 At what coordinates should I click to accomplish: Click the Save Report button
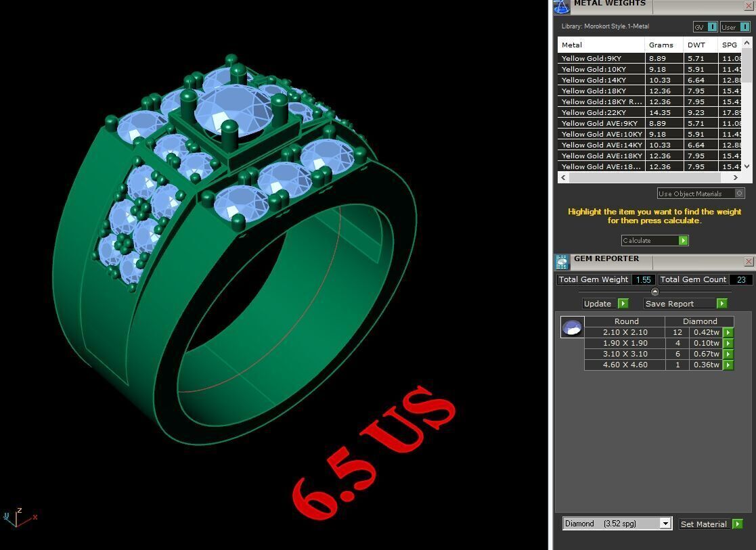click(x=686, y=304)
